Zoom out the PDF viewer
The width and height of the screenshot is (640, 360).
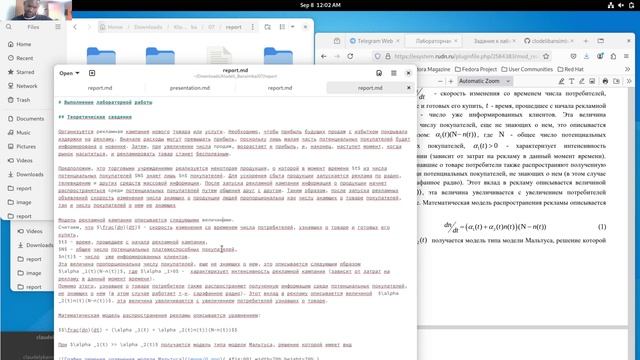click(440, 81)
